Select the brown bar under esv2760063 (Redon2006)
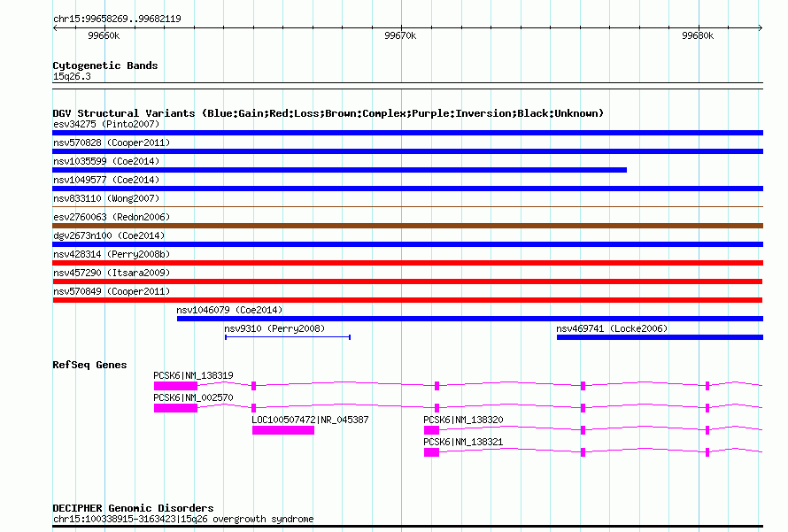788x532 pixels. point(407,226)
